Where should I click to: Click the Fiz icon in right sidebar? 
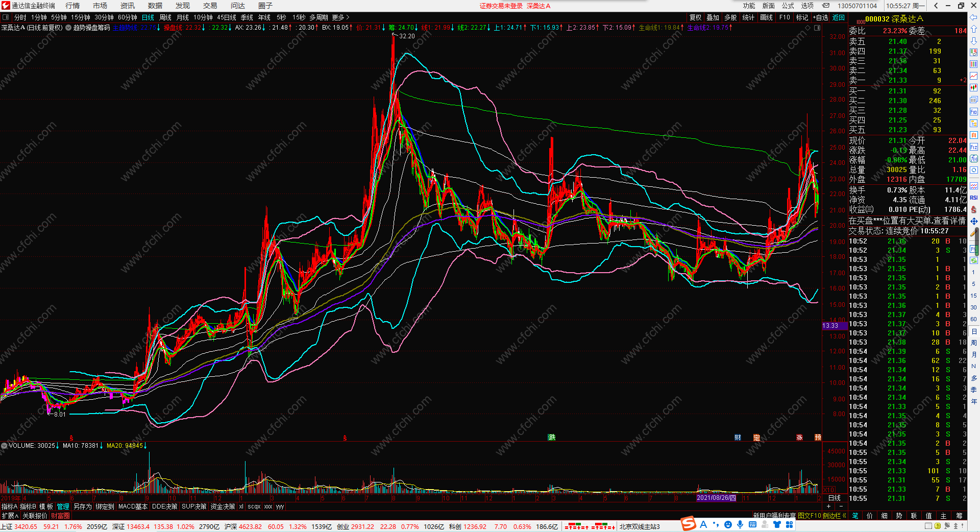pos(974,147)
